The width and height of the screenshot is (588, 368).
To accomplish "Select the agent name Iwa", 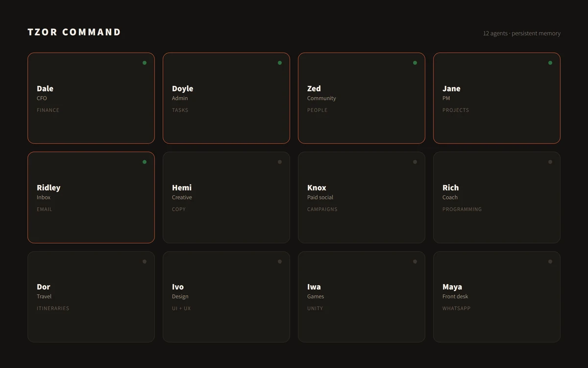I will pyautogui.click(x=314, y=287).
